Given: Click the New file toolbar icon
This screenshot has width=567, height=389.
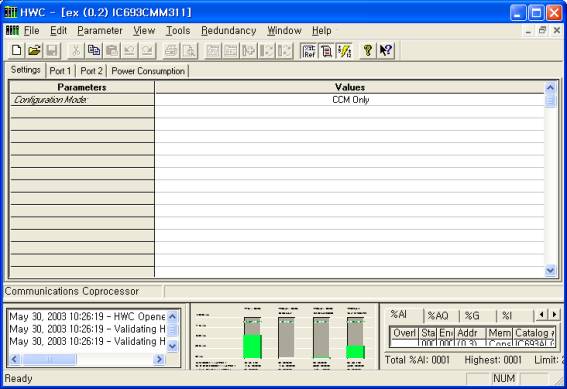Looking at the screenshot, I should (x=16, y=51).
